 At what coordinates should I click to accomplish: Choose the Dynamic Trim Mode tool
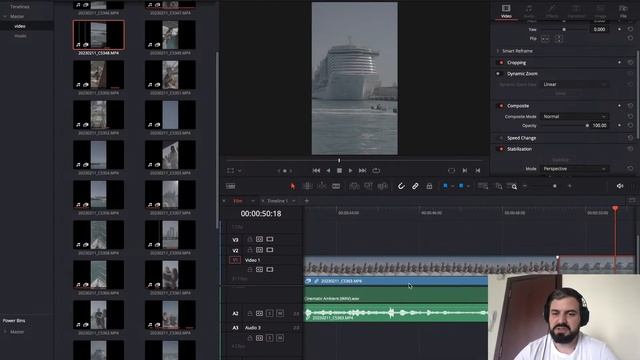[322, 186]
